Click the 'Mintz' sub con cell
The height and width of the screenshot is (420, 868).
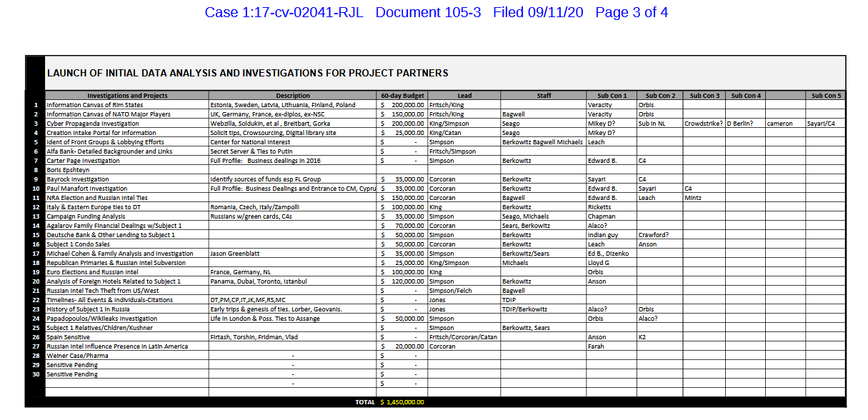pyautogui.click(x=704, y=198)
